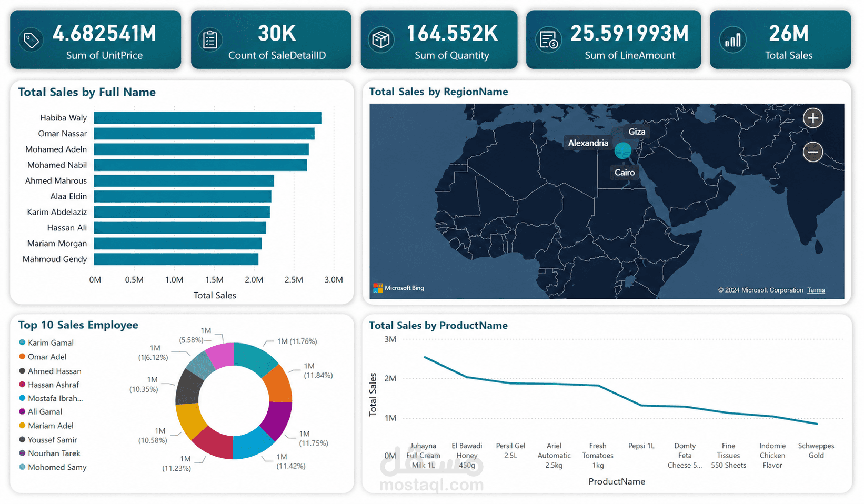This screenshot has height=504, width=864.
Task: Select the Omar Nassar bar in the sales chart
Action: [204, 134]
